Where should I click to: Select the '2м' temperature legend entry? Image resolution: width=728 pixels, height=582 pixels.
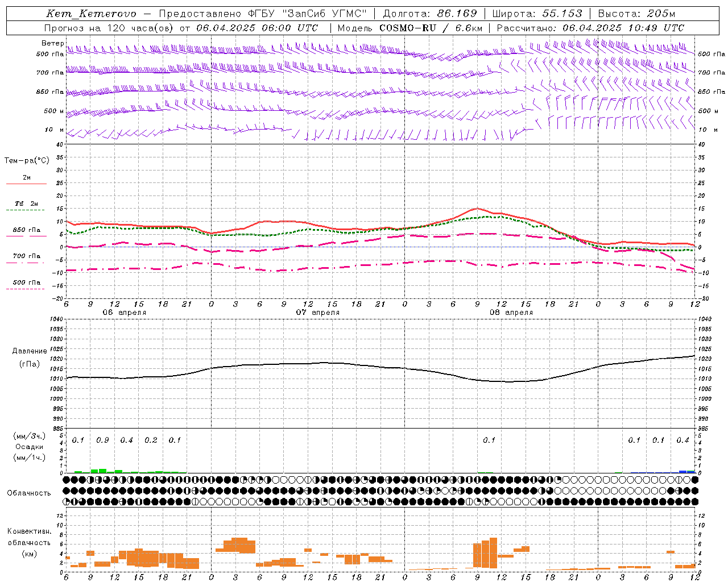(27, 177)
